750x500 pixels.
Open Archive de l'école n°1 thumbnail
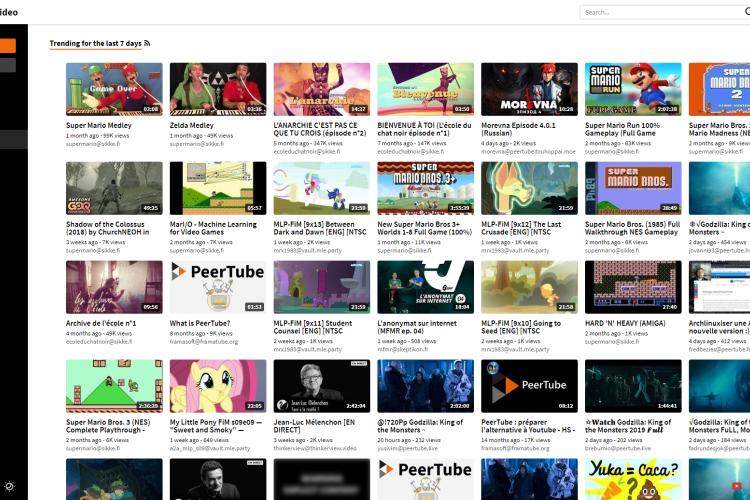click(114, 287)
